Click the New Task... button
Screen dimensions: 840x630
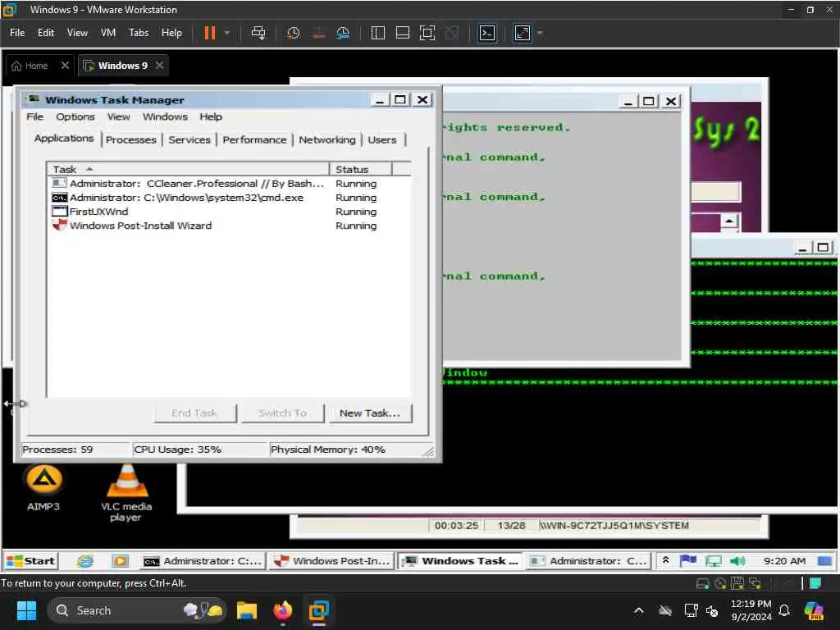coord(370,413)
